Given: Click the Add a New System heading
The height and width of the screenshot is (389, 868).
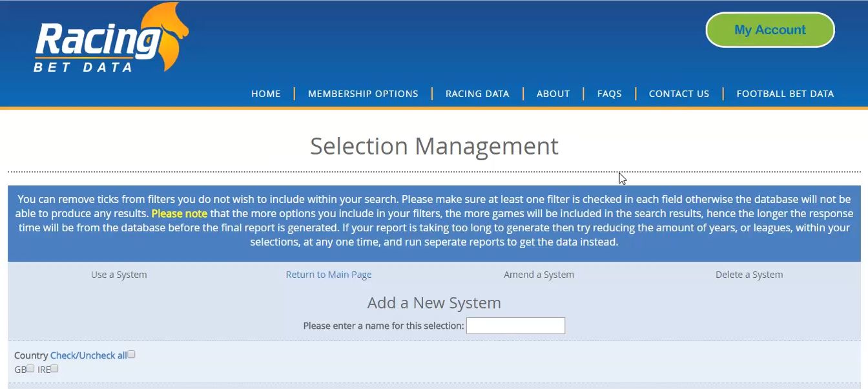Looking at the screenshot, I should 434,303.
